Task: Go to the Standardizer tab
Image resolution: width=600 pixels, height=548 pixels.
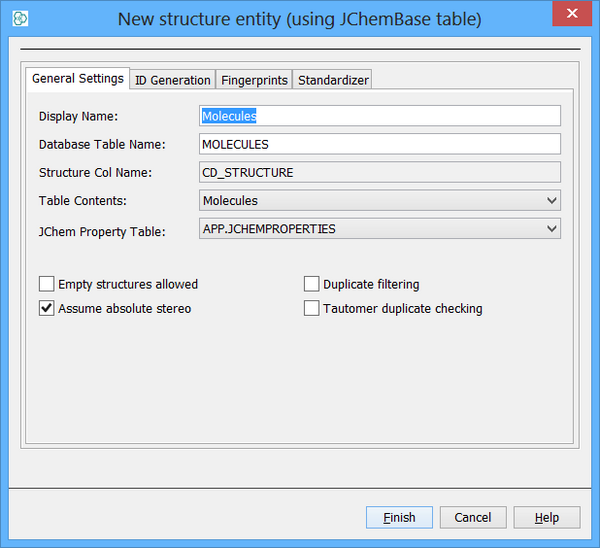Action: [x=333, y=80]
